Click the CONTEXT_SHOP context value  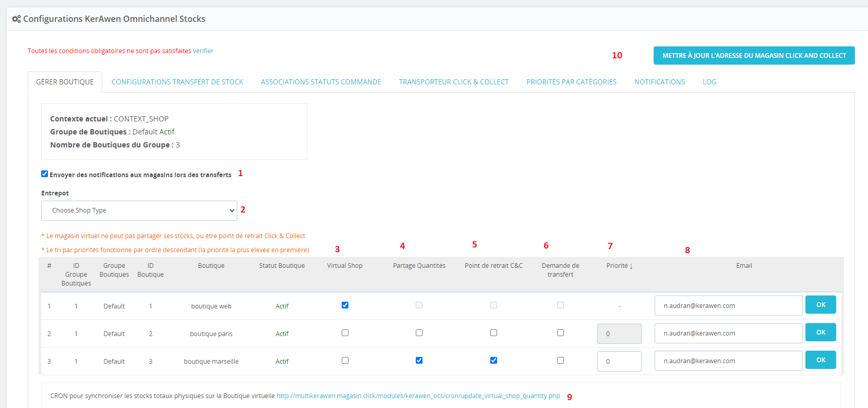click(x=141, y=119)
